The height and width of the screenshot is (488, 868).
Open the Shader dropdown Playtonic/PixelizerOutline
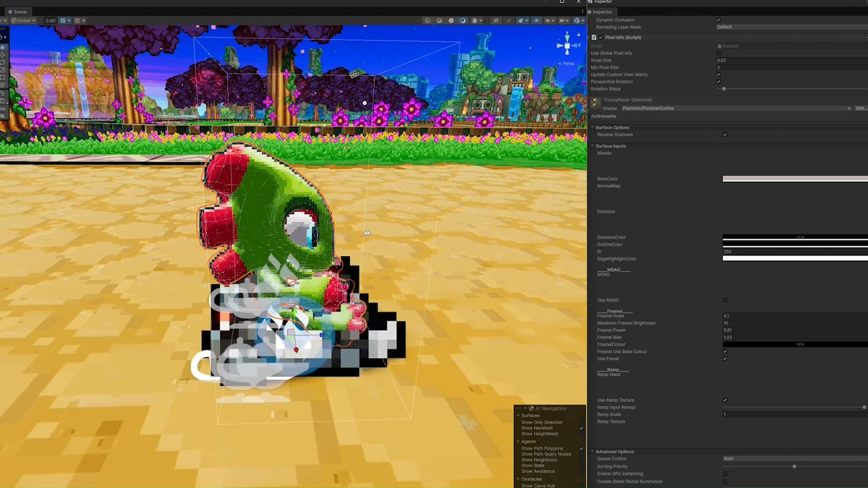(x=736, y=108)
